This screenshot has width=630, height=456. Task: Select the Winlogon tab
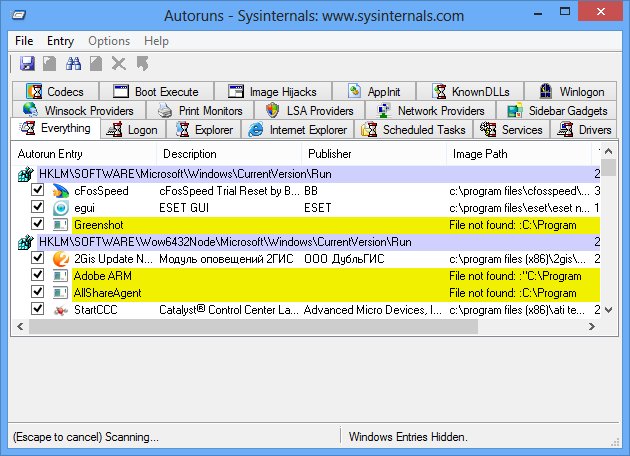coord(571,91)
